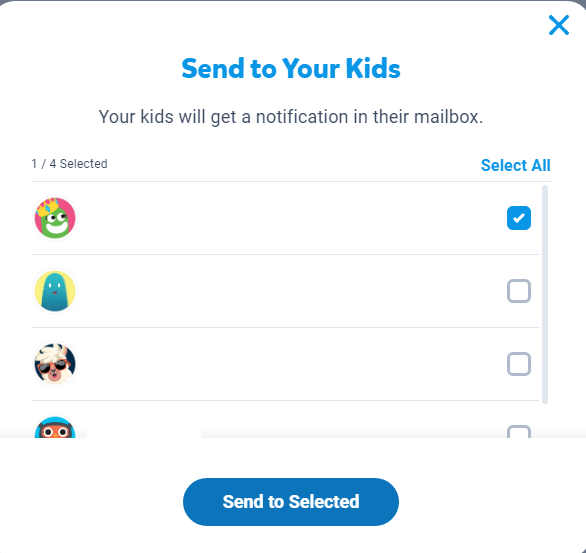Enable the checkbox for the owl avatar kid

(519, 431)
